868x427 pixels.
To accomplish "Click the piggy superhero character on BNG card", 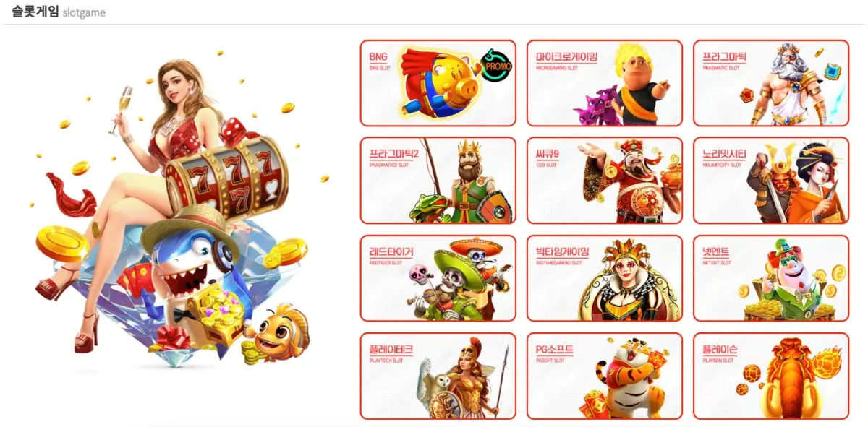I will [440, 81].
